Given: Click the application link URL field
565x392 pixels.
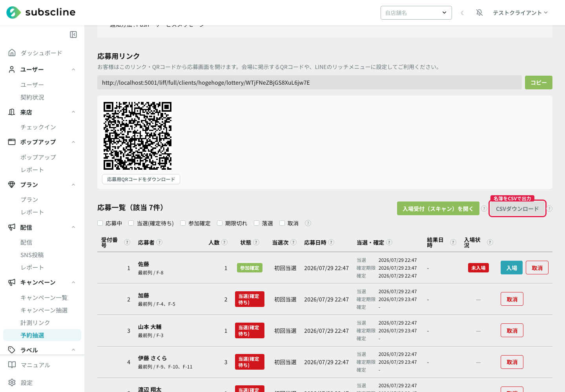Looking at the screenshot, I should (310, 82).
